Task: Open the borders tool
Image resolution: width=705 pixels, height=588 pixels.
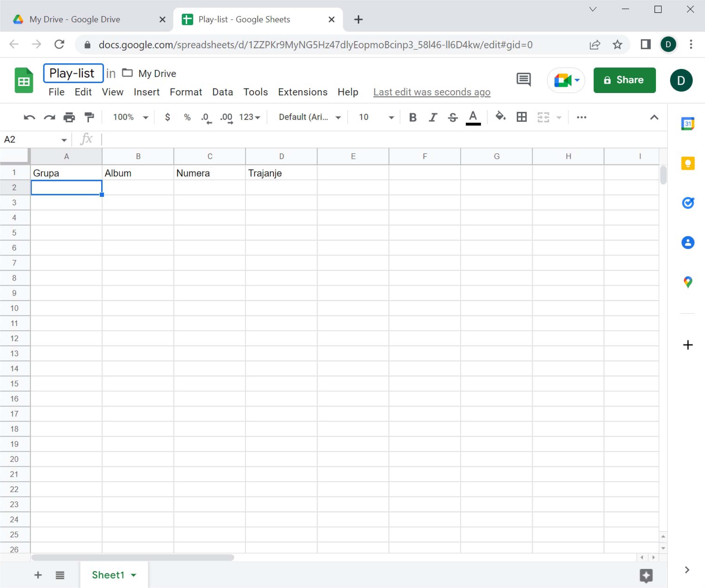Action: click(521, 117)
